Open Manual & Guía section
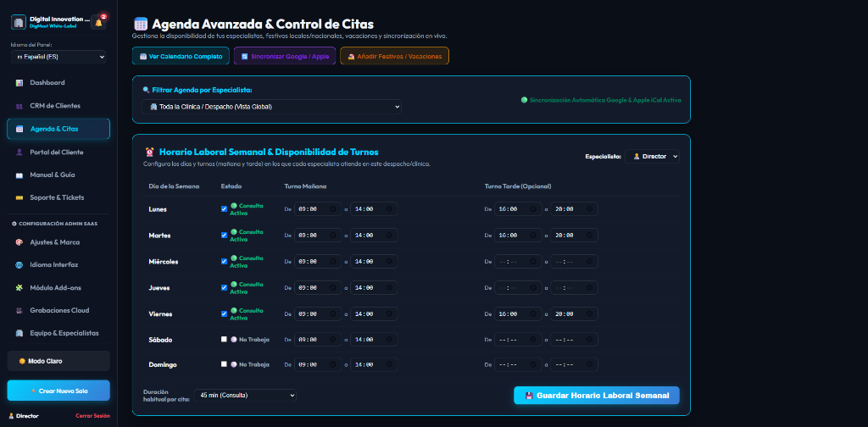The image size is (868, 427). (58, 175)
